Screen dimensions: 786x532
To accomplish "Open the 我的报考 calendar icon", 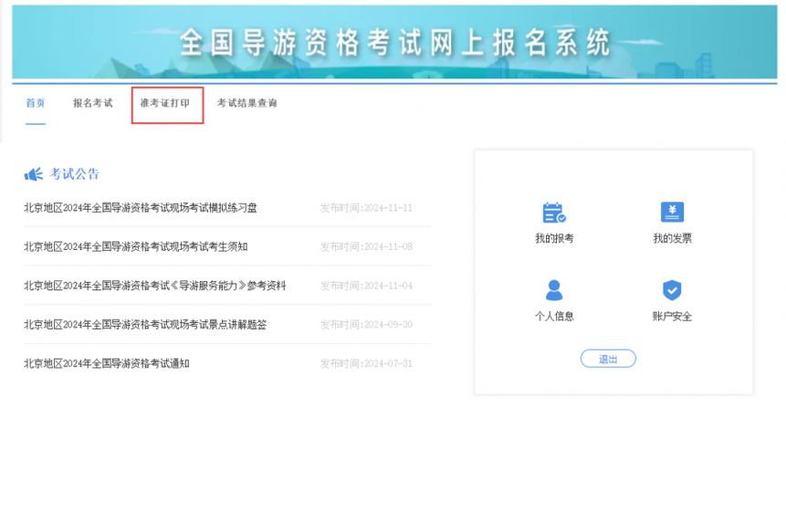I will click(x=554, y=213).
